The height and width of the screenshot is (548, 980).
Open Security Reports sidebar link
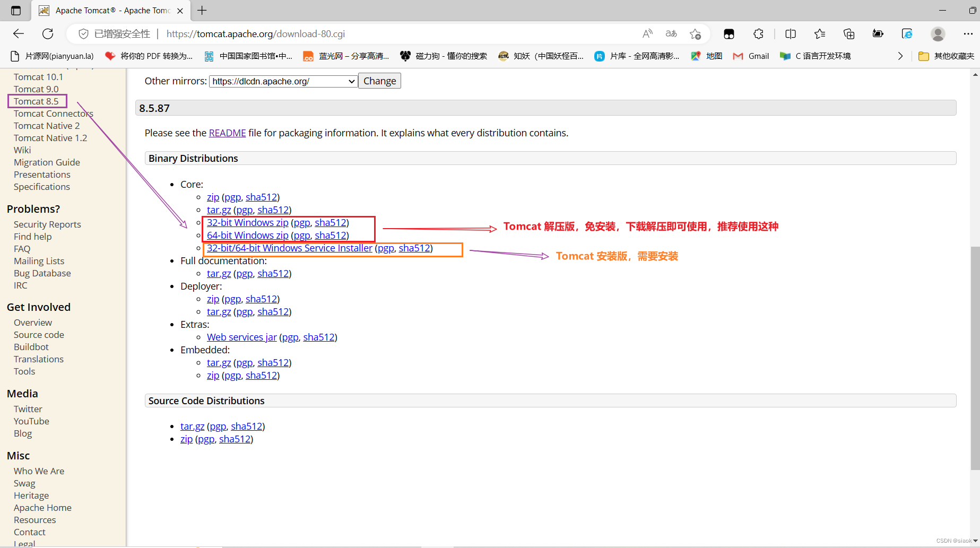click(47, 224)
